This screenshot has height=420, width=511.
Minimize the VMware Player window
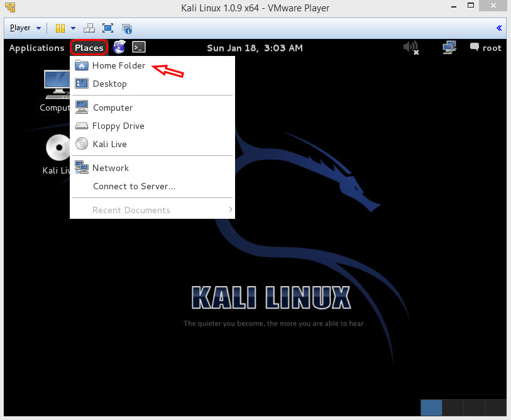pyautogui.click(x=454, y=6)
